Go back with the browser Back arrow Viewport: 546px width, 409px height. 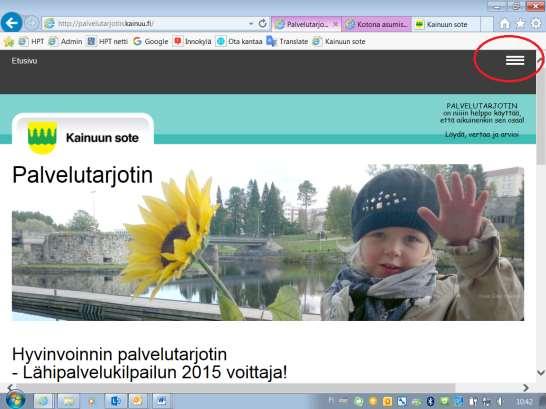tap(11, 23)
